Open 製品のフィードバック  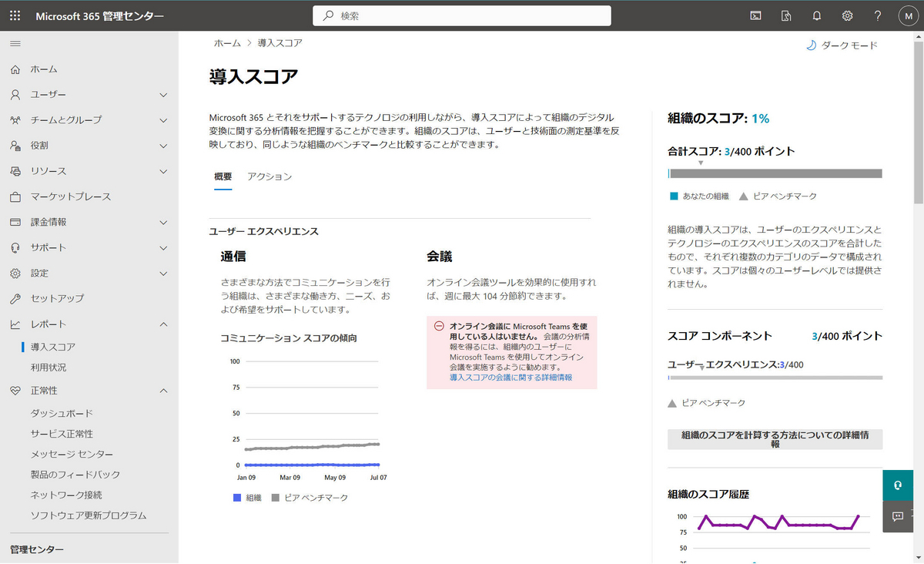point(75,475)
